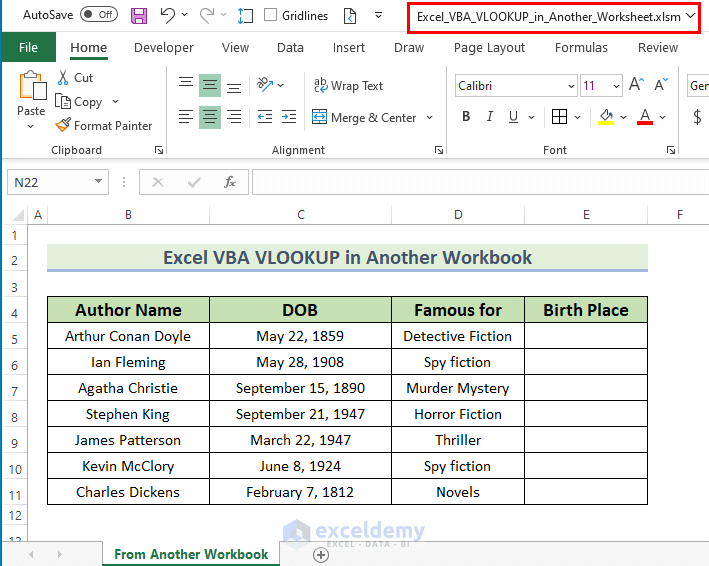Toggle Merge & Center
The width and height of the screenshot is (709, 566).
point(364,118)
